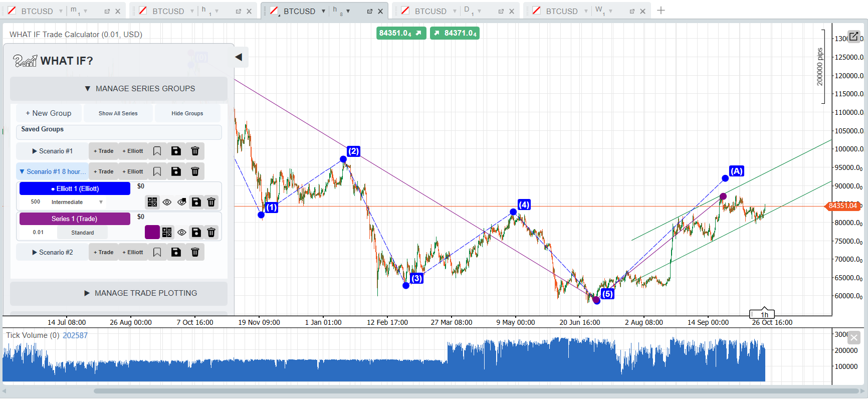Image resolution: width=868 pixels, height=399 pixels.
Task: Save the Scenario #1 8 hour group
Action: point(176,171)
